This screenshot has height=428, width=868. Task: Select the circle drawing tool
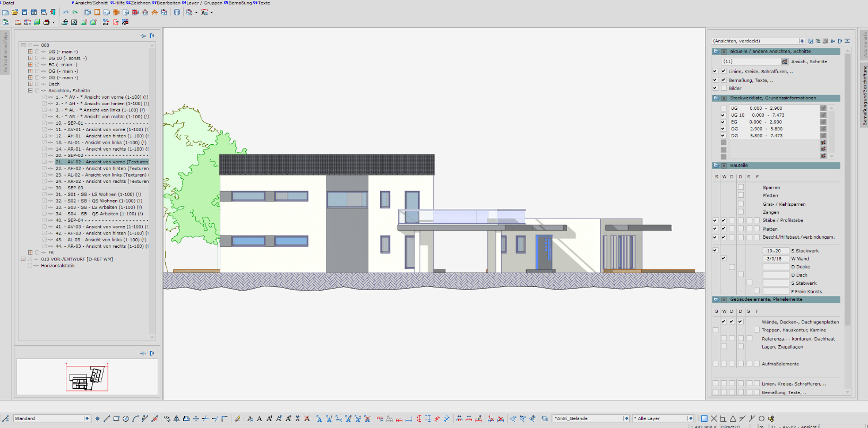(x=126, y=418)
